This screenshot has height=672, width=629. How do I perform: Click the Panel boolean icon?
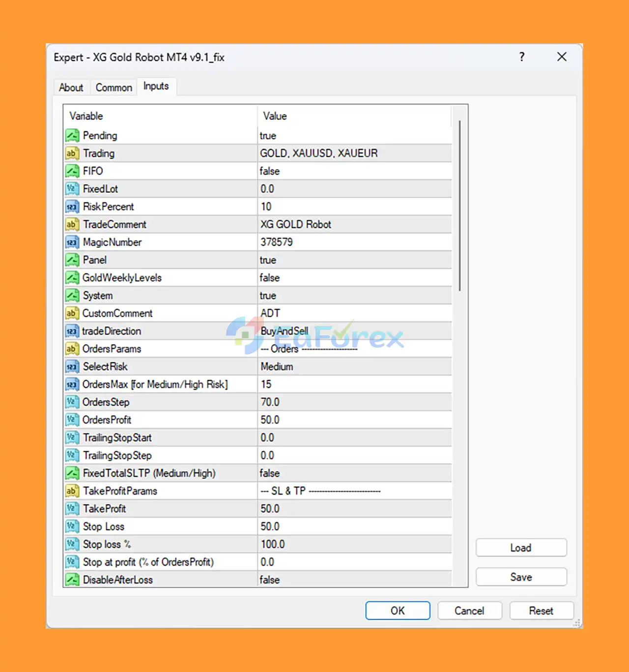click(72, 260)
